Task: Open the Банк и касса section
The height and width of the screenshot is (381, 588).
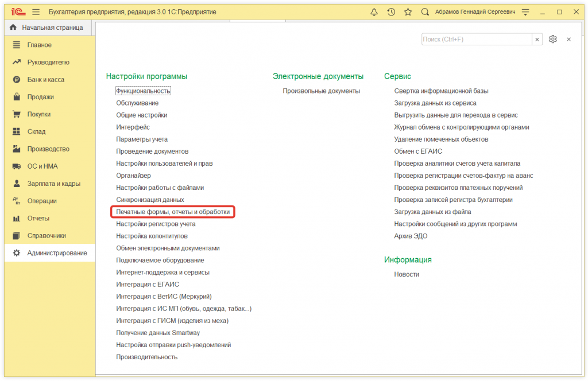Action: click(x=46, y=80)
